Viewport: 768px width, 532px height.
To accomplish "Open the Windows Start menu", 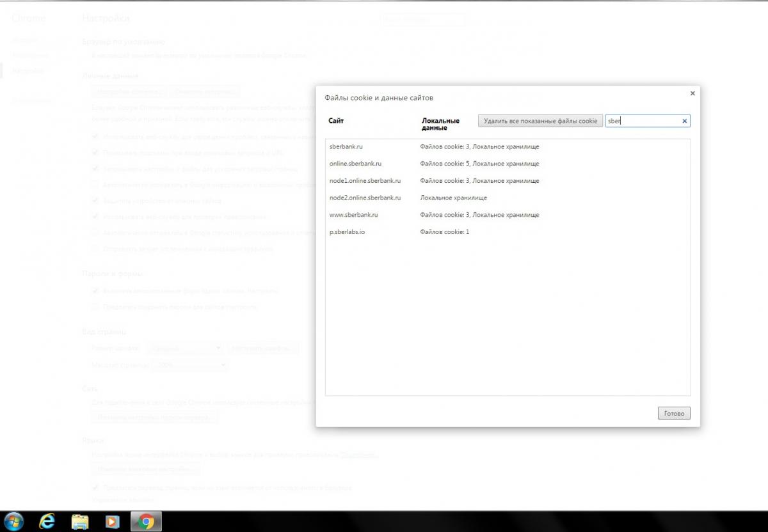I will (x=14, y=522).
